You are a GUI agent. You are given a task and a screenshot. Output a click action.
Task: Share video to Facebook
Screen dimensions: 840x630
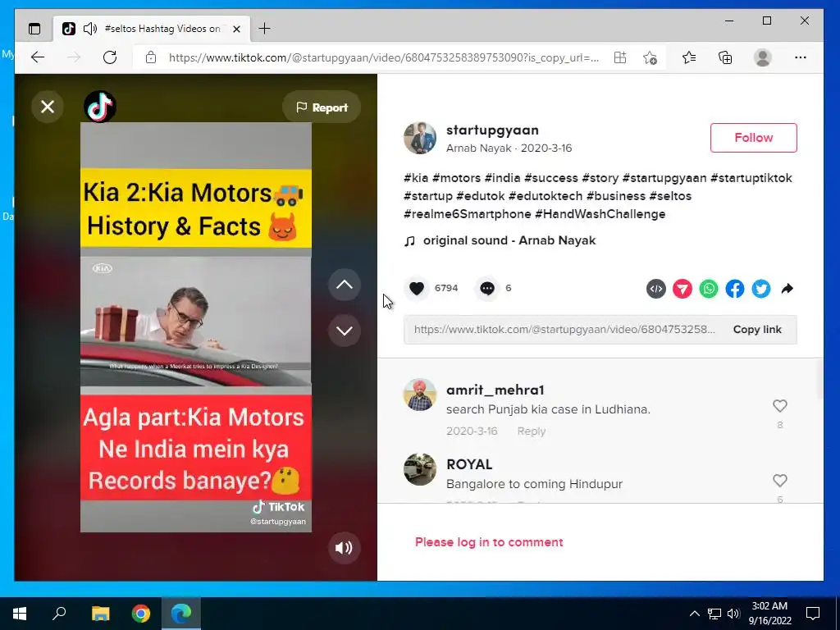point(734,289)
